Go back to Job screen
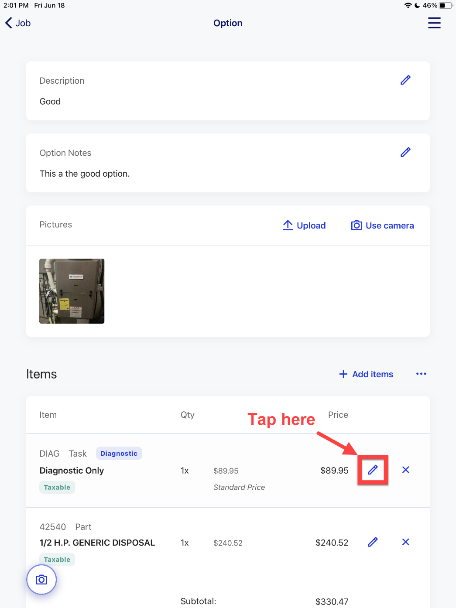This screenshot has height=608, width=456. [18, 23]
